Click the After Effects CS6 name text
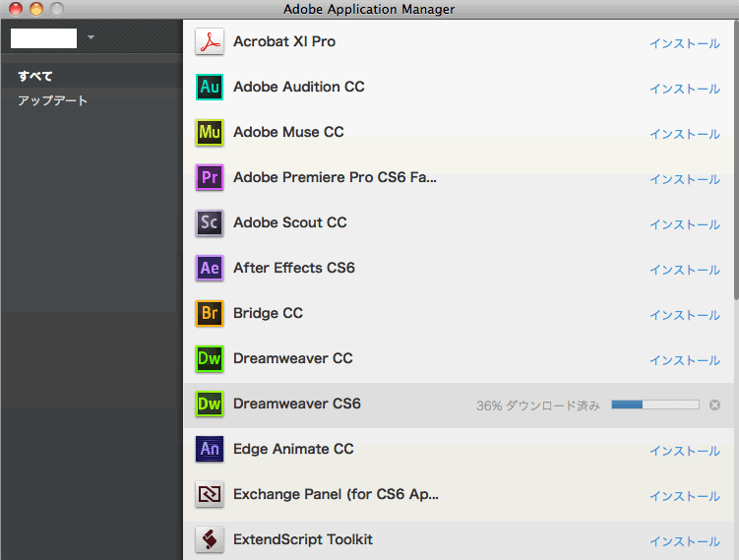Image resolution: width=739 pixels, height=560 pixels. pos(294,268)
